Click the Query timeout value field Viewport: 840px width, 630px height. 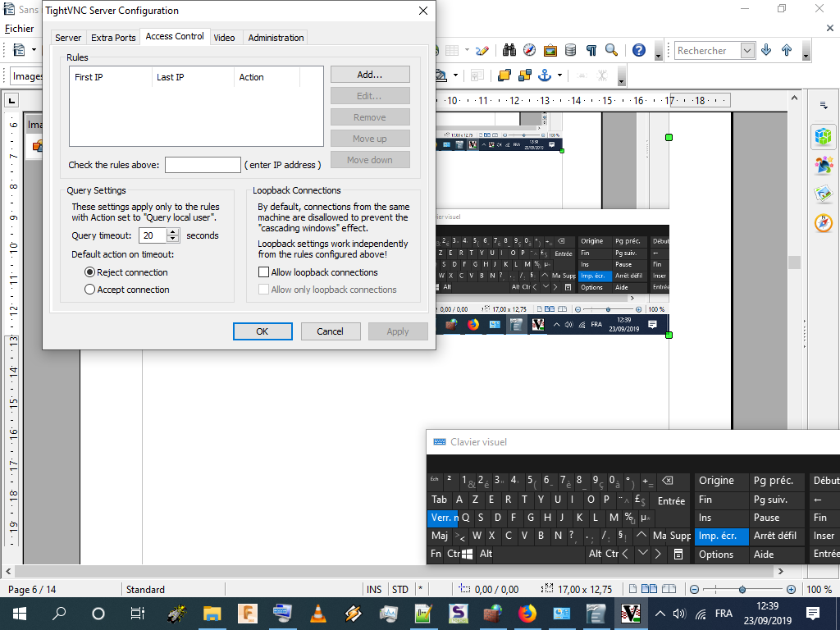153,235
